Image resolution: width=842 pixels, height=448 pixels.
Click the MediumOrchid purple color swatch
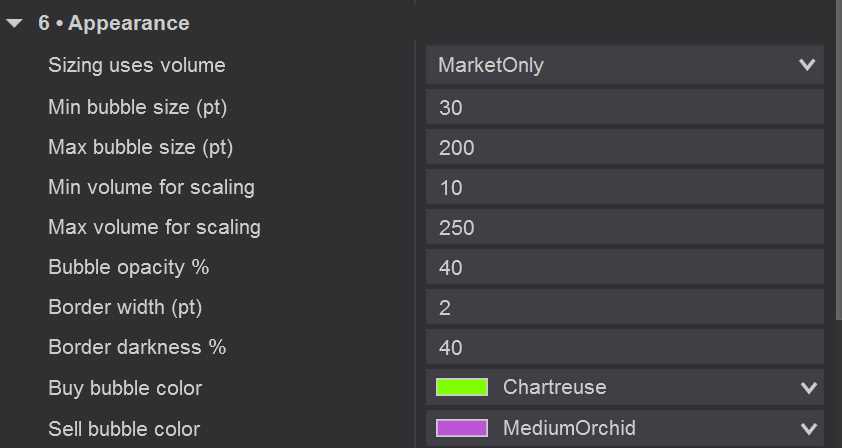click(x=462, y=428)
